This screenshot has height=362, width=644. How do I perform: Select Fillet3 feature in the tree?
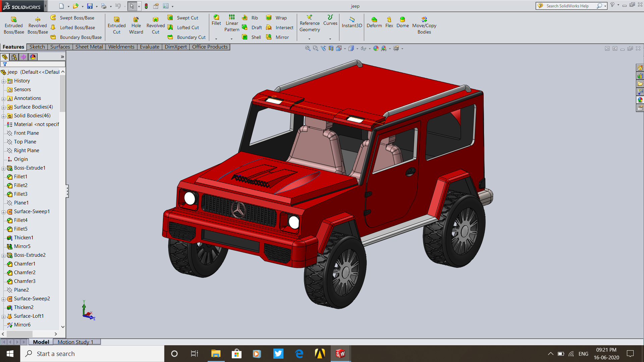[17, 194]
